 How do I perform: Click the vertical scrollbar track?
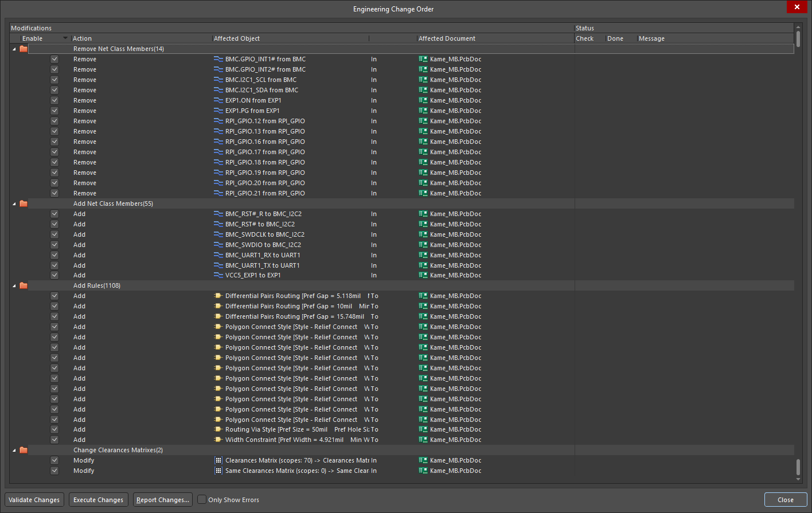(798, 252)
